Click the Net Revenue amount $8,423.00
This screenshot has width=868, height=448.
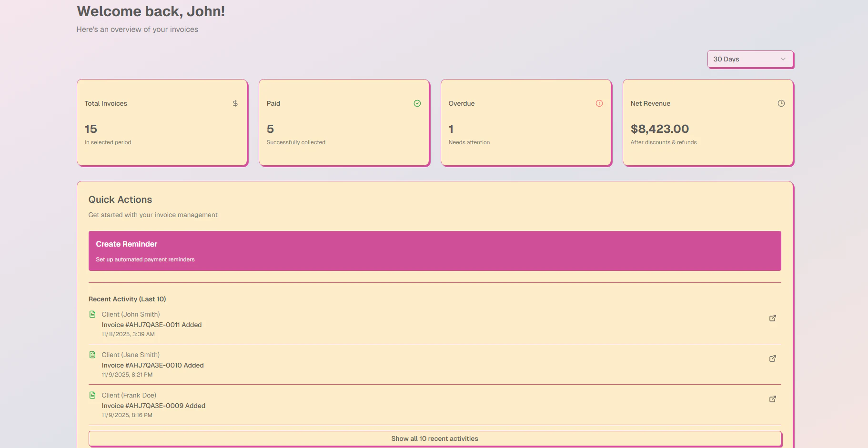pos(659,129)
